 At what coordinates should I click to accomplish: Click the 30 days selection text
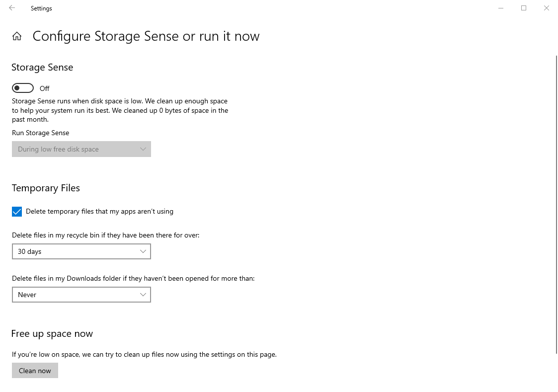[29, 251]
